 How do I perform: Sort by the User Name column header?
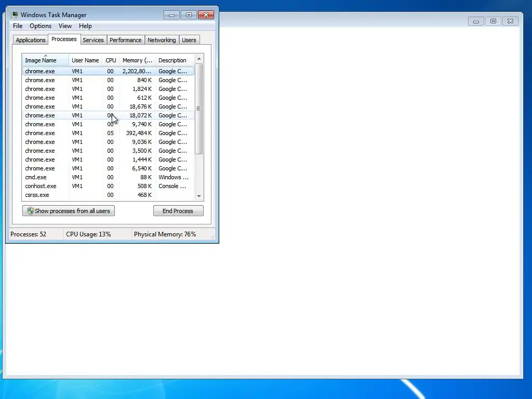(85, 60)
